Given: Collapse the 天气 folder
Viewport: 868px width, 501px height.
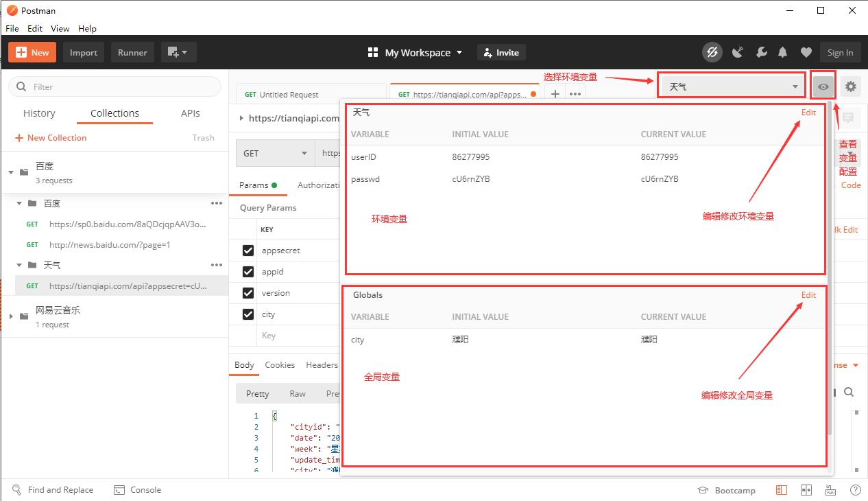Looking at the screenshot, I should (19, 265).
